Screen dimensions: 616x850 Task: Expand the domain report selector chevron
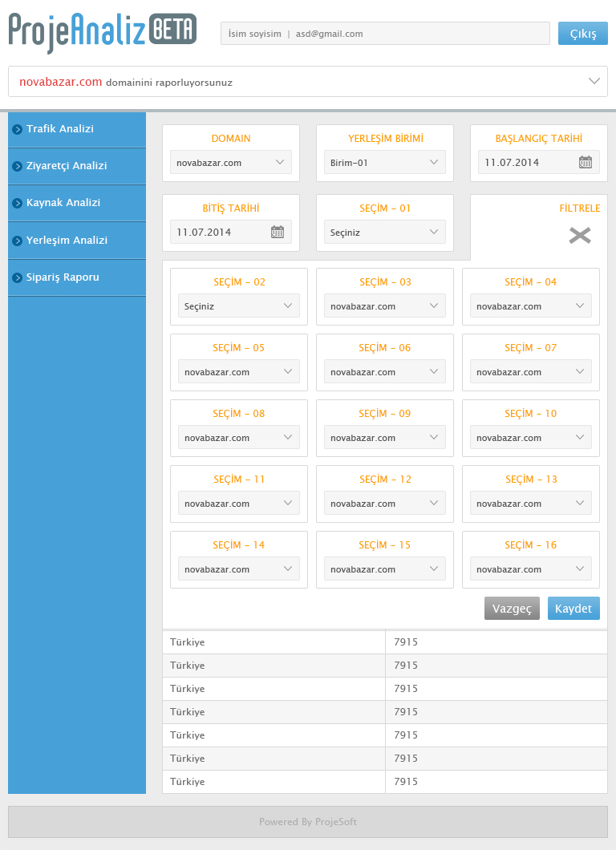point(594,81)
